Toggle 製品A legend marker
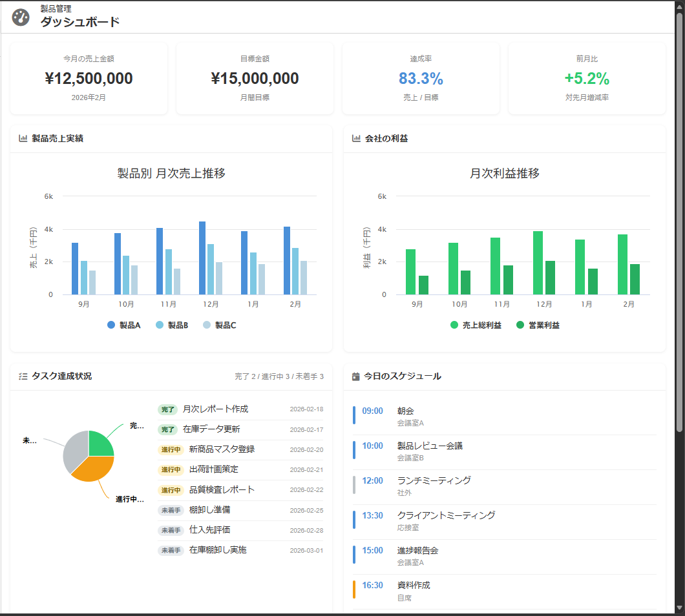The width and height of the screenshot is (685, 616). coord(111,325)
